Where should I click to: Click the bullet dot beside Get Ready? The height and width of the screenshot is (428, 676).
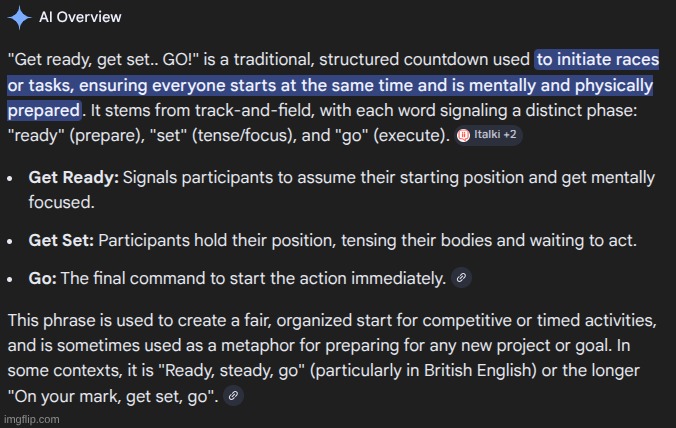[9, 178]
